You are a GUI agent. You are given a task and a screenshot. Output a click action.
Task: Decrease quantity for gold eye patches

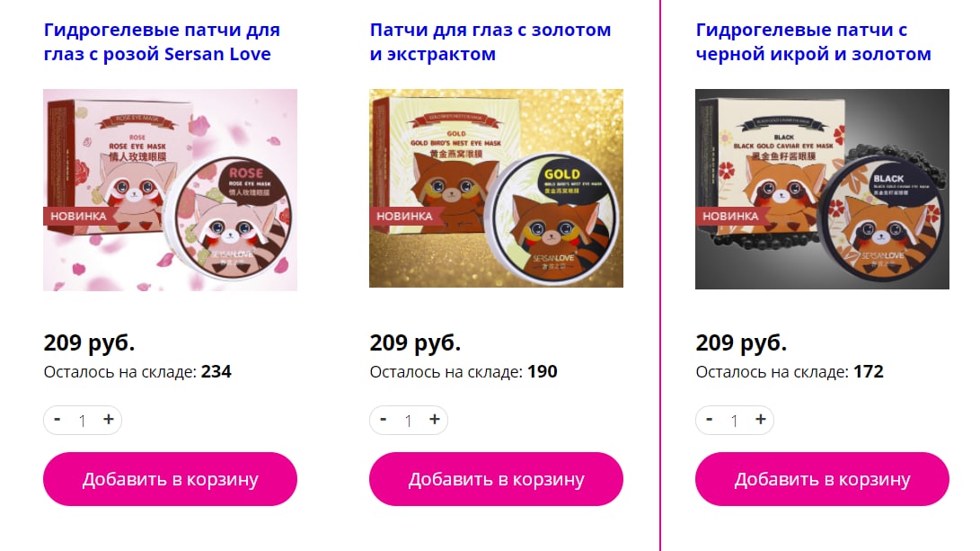click(x=384, y=420)
